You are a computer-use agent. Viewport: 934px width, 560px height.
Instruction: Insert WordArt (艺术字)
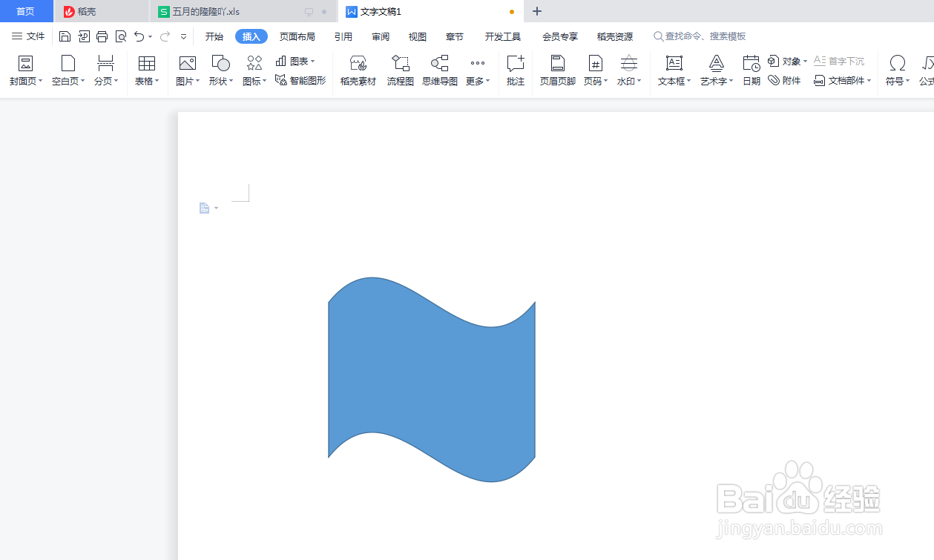tap(717, 71)
